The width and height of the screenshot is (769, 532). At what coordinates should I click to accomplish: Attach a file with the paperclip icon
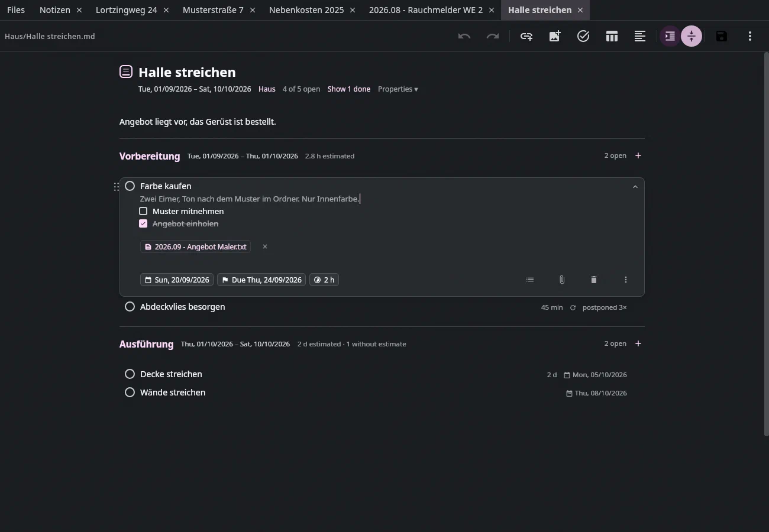562,280
